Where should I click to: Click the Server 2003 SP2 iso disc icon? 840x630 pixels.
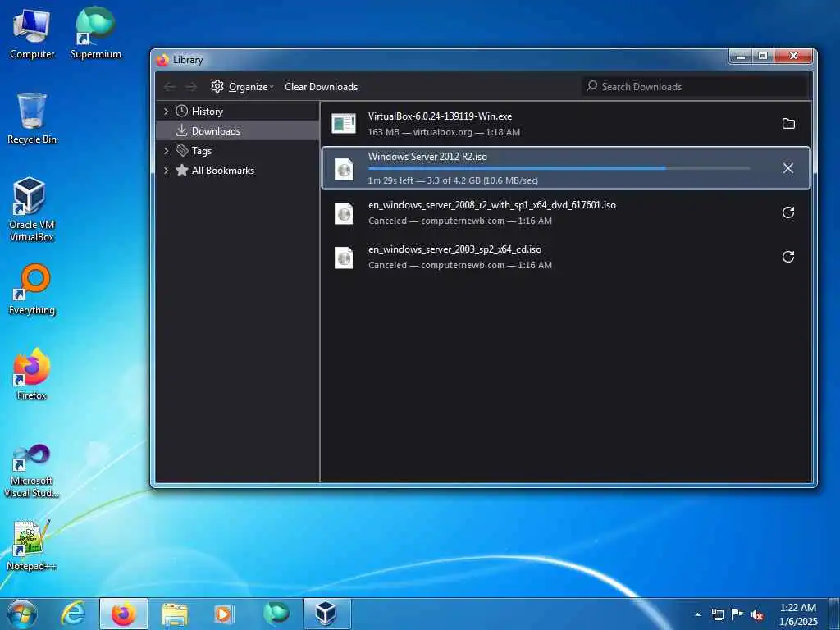[344, 258]
